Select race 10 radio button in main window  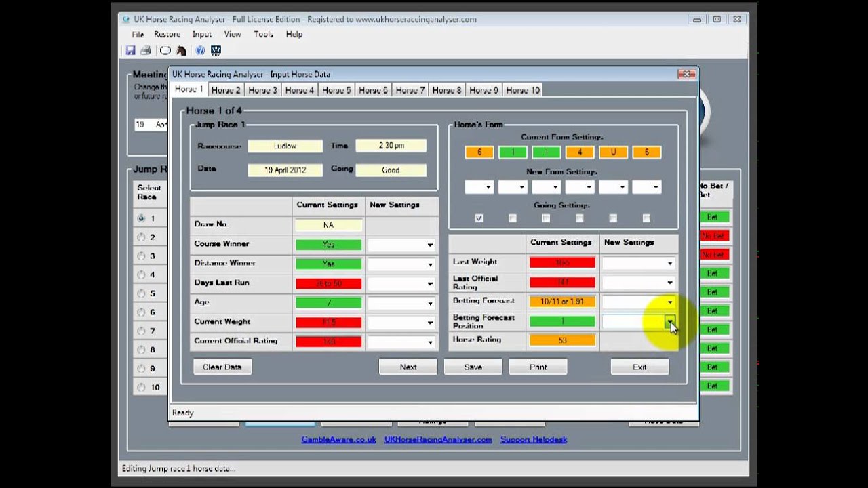141,388
